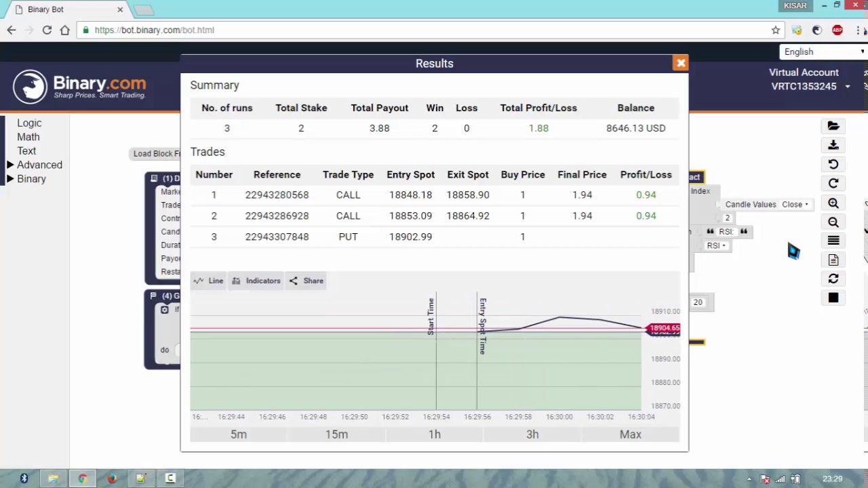Redo the workspace change

[833, 184]
